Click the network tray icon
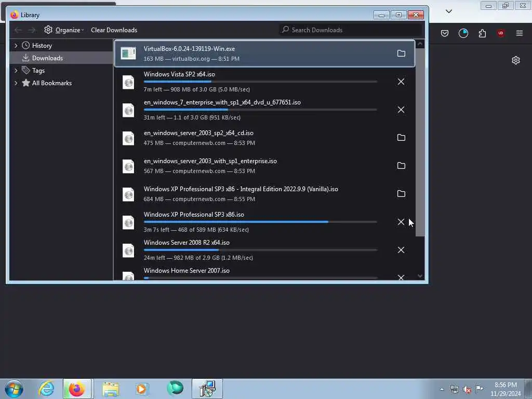The image size is (532, 399). 454,390
